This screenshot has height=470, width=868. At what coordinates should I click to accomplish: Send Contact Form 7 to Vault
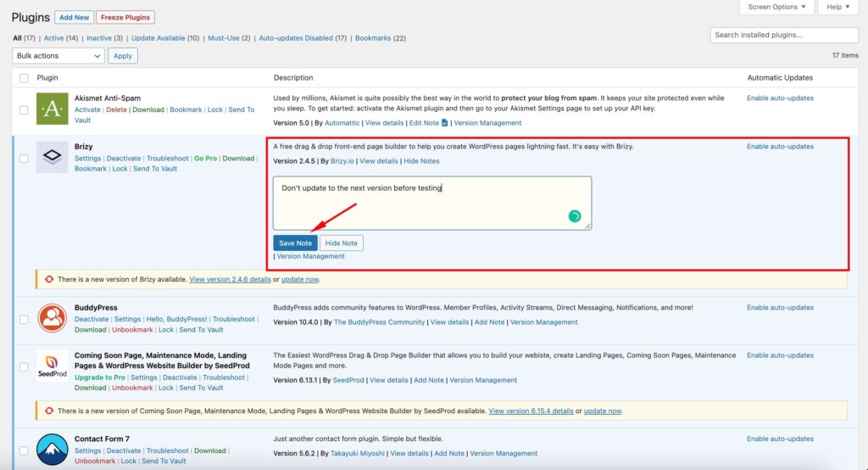[x=164, y=462]
